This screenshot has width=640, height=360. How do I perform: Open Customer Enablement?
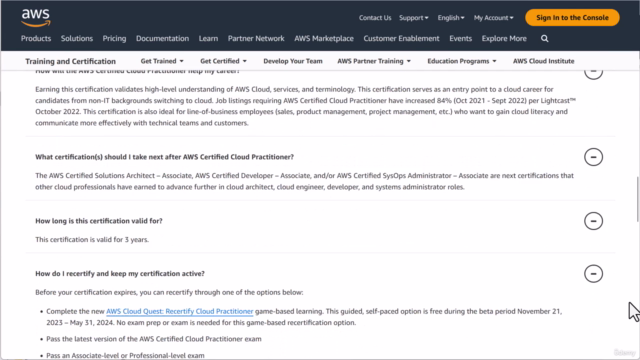[x=401, y=38]
